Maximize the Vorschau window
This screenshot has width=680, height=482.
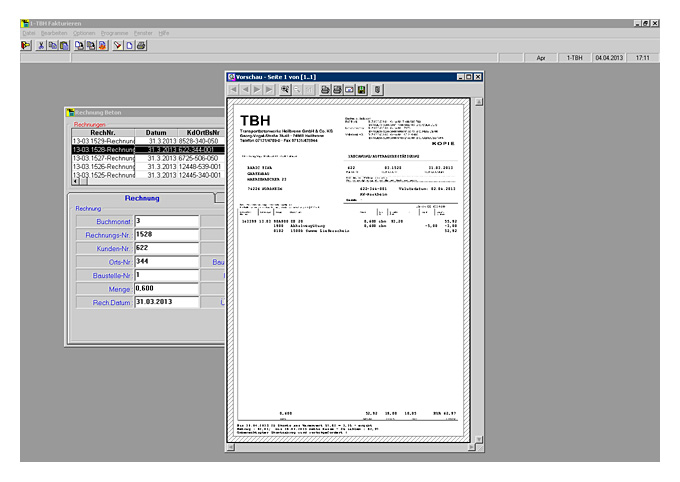469,77
